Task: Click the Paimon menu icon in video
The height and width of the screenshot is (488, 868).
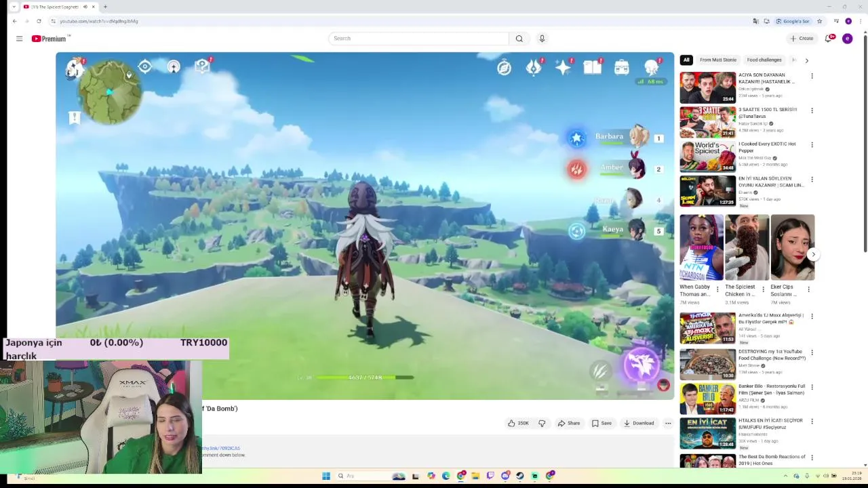Action: [74, 68]
